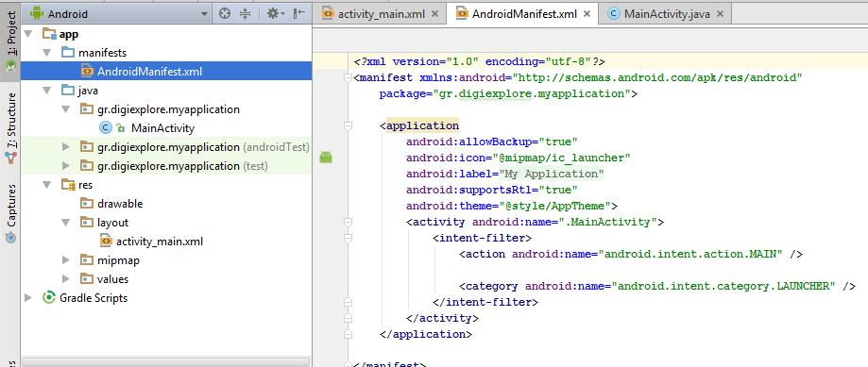The image size is (868, 367).
Task: Select the res folder
Action: click(x=85, y=185)
